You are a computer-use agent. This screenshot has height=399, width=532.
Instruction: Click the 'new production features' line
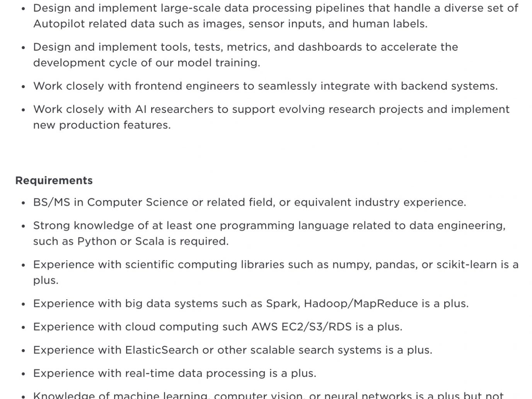coord(102,125)
